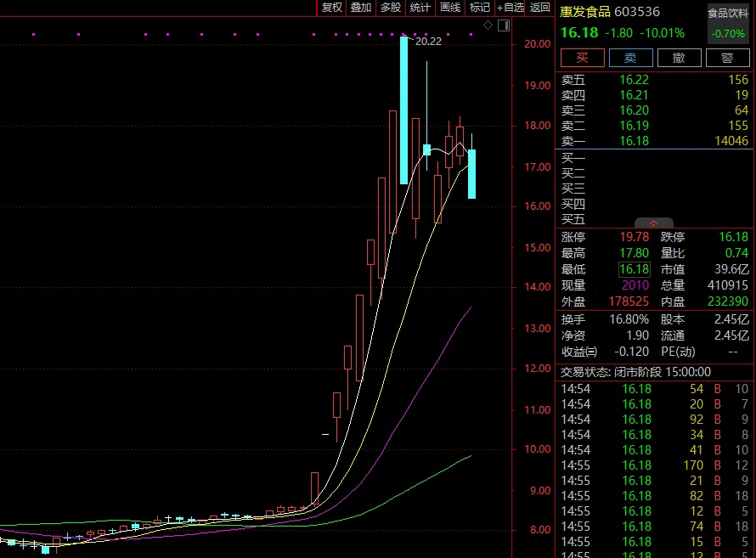Open the 食品饮料 sector badge
756x558 pixels.
point(728,13)
